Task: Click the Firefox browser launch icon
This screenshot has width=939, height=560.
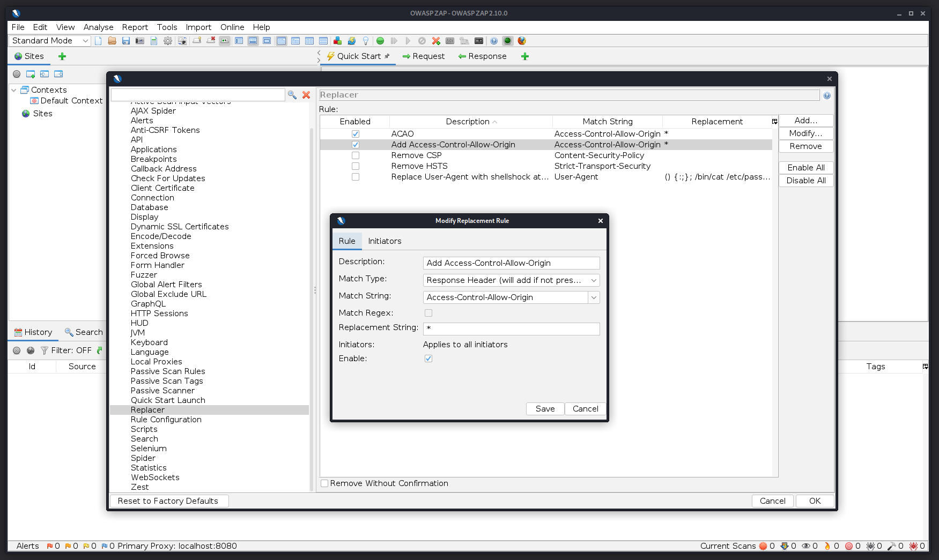Action: [521, 41]
